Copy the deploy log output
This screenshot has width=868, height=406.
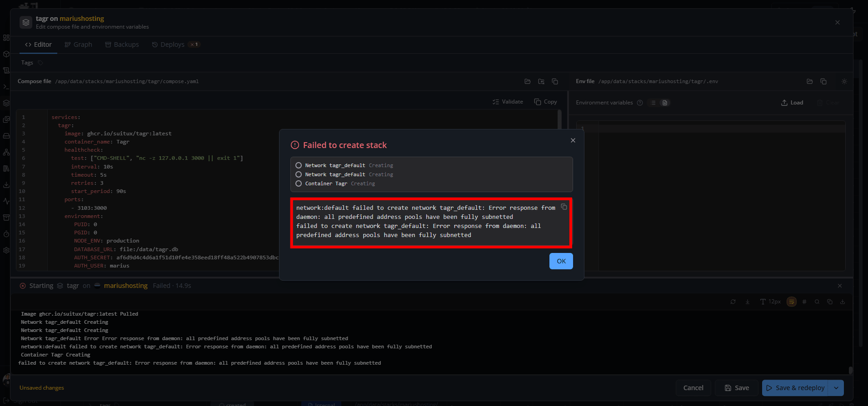click(830, 302)
